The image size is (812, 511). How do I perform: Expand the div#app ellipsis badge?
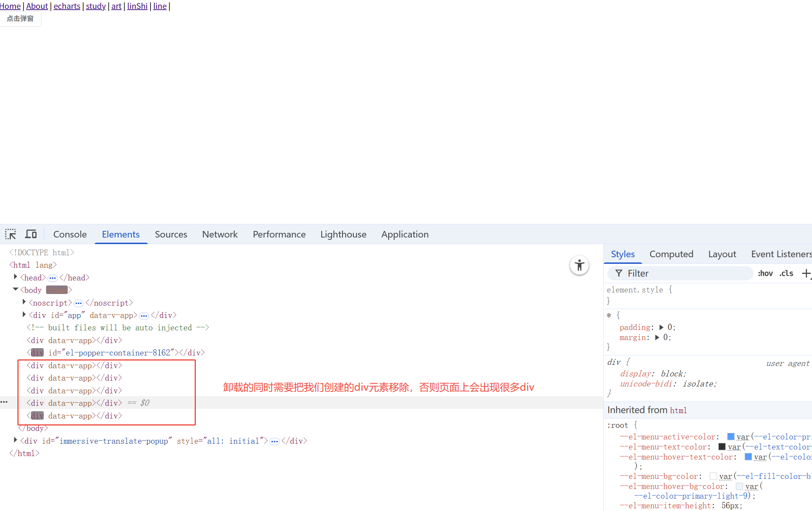tap(144, 316)
